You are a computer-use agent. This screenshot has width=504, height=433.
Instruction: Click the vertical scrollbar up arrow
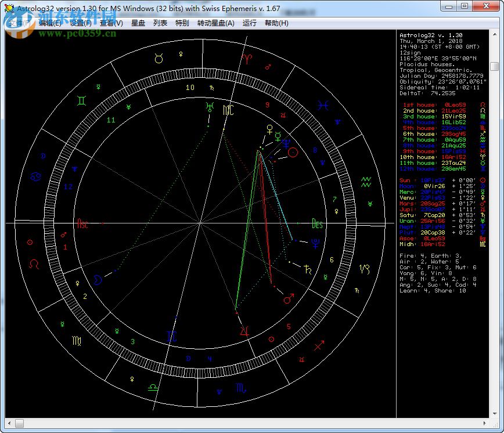[x=494, y=34]
